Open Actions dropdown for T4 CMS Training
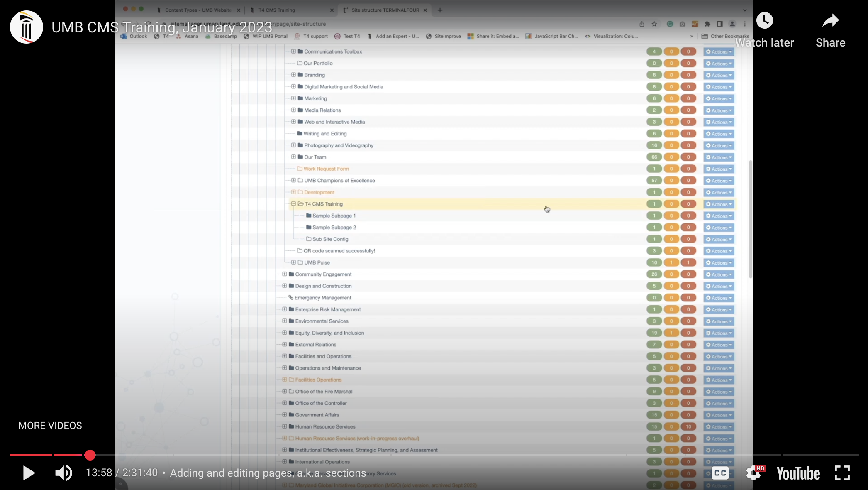 (719, 204)
